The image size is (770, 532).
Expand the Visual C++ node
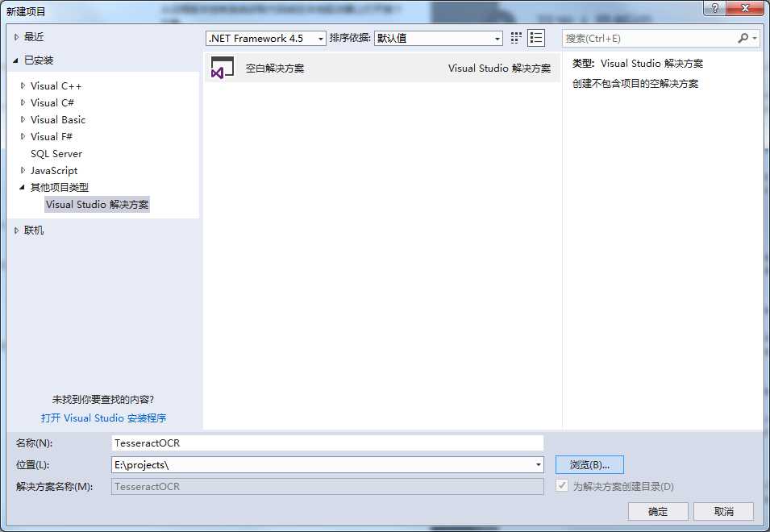coord(23,86)
